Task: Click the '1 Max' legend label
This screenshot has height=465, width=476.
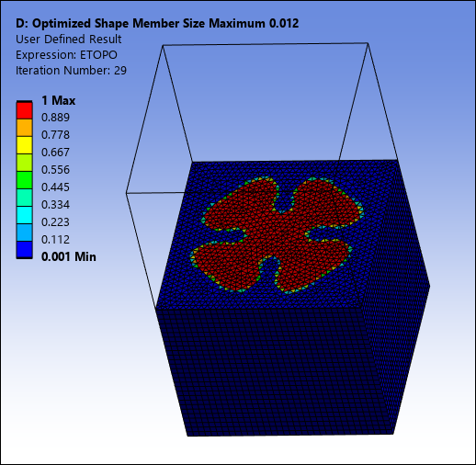Action: tap(59, 100)
